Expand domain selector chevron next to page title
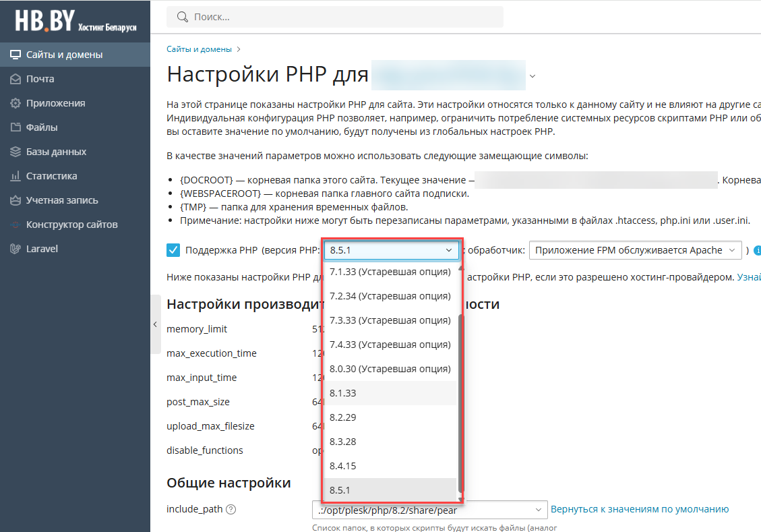This screenshot has height=532, width=761. pyautogui.click(x=532, y=76)
